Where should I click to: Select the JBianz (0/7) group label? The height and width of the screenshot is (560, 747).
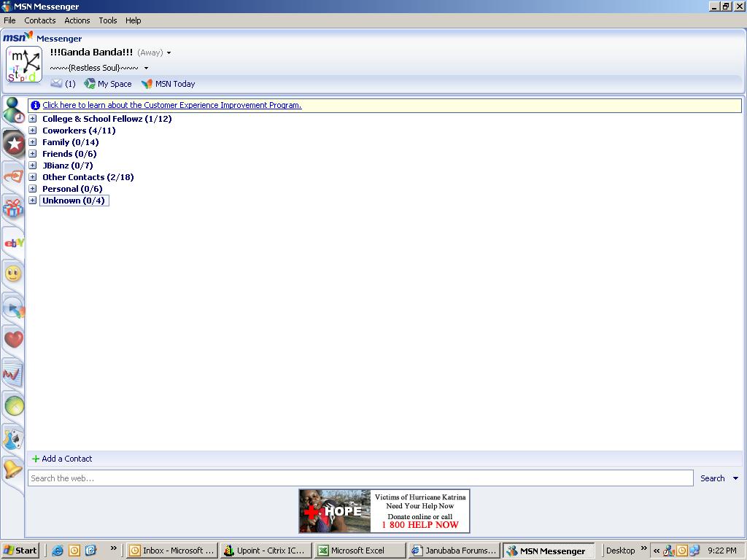pos(68,166)
